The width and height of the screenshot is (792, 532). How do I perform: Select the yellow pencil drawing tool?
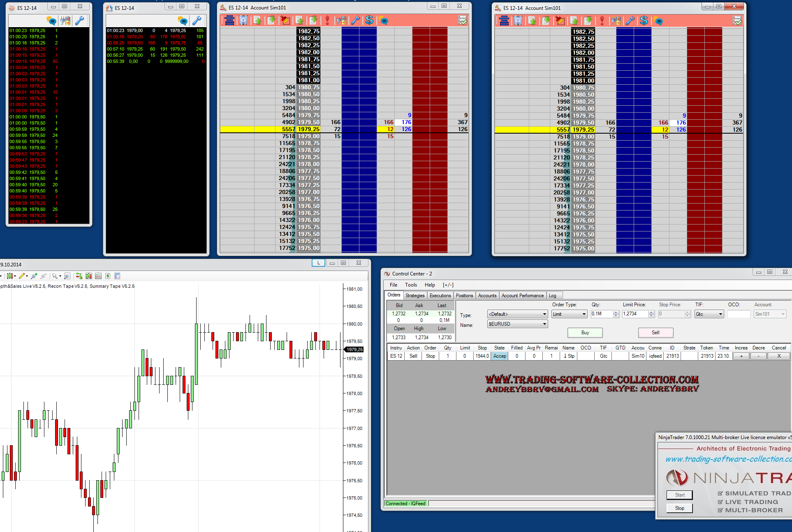[x=22, y=276]
